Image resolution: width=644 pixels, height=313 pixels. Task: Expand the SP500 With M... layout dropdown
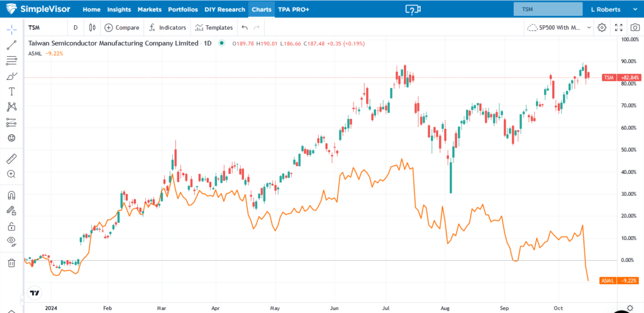559,28
